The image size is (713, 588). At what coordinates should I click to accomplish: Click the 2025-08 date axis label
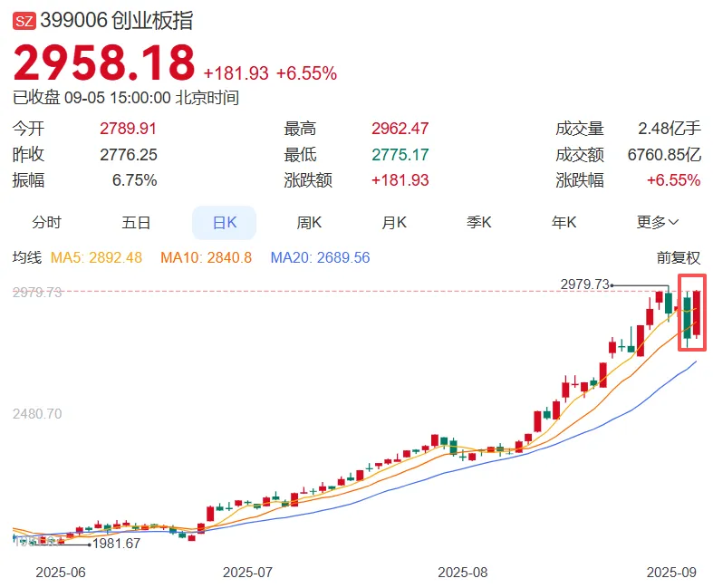pyautogui.click(x=462, y=572)
